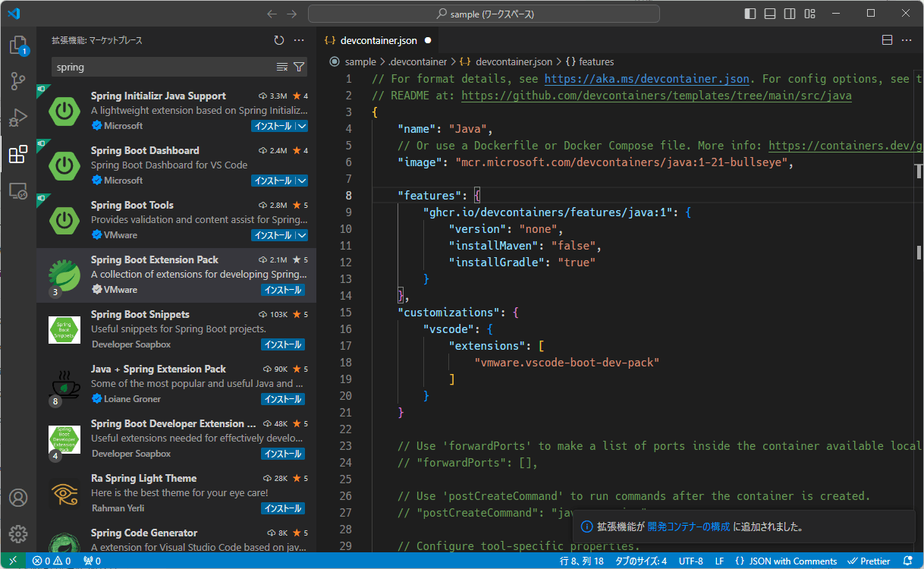Install Ra Spring Light Theme
The width and height of the screenshot is (924, 569).
[x=283, y=508]
